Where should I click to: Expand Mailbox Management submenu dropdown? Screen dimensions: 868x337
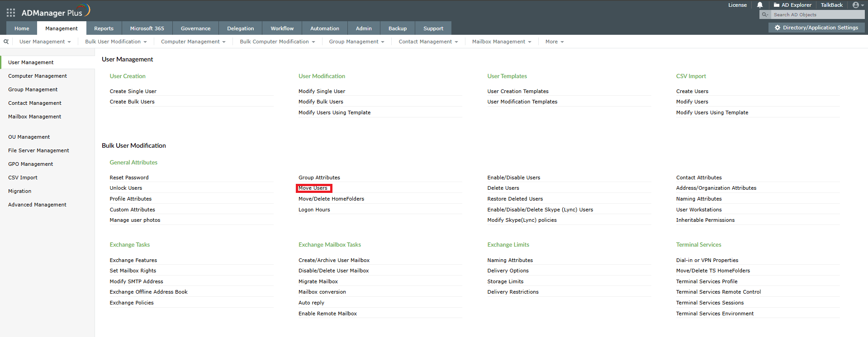point(501,42)
